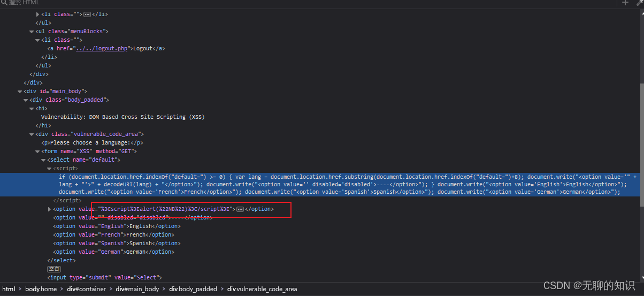644x296 pixels.
Task: Click the Logout text in the anchor row
Action: click(143, 48)
